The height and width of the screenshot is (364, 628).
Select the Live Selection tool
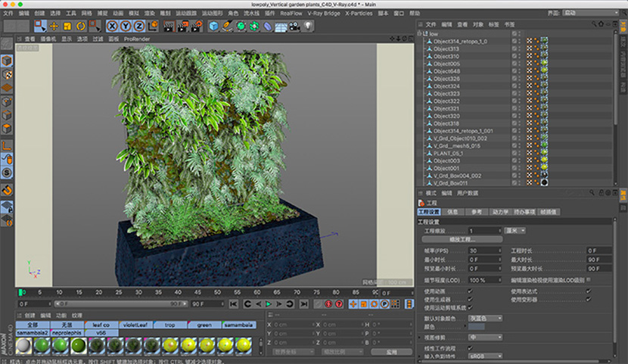coord(40,26)
